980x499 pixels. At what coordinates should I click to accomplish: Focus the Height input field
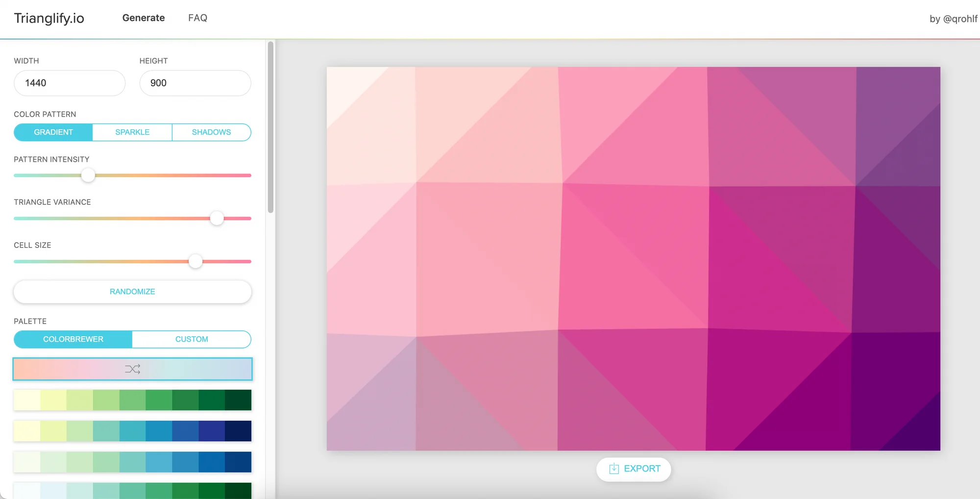(x=195, y=83)
